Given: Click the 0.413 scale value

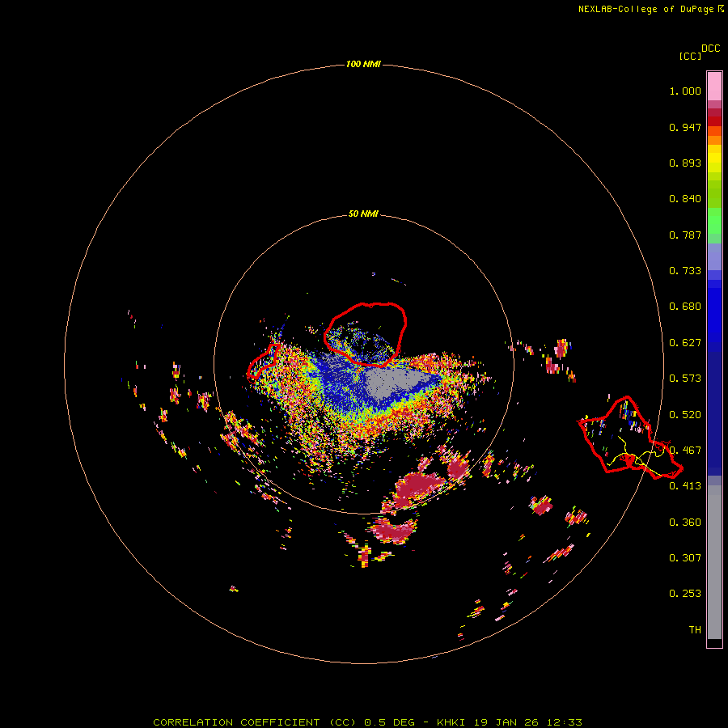Looking at the screenshot, I should 685,486.
